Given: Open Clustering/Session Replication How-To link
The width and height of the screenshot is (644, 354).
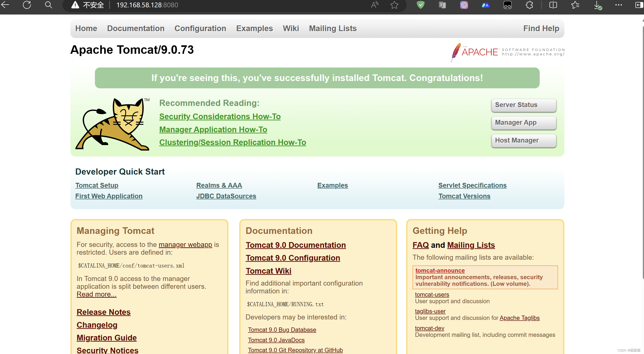Looking at the screenshot, I should (233, 142).
